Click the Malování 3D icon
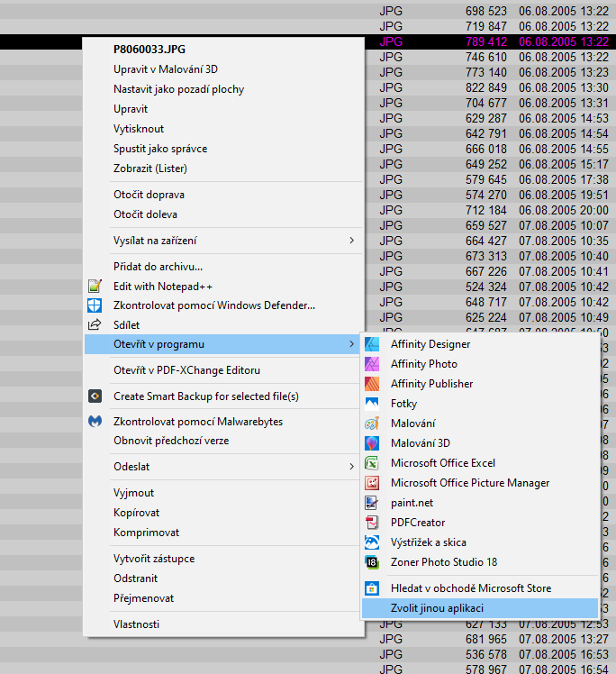Viewport: 616px width, 674px height. tap(372, 443)
